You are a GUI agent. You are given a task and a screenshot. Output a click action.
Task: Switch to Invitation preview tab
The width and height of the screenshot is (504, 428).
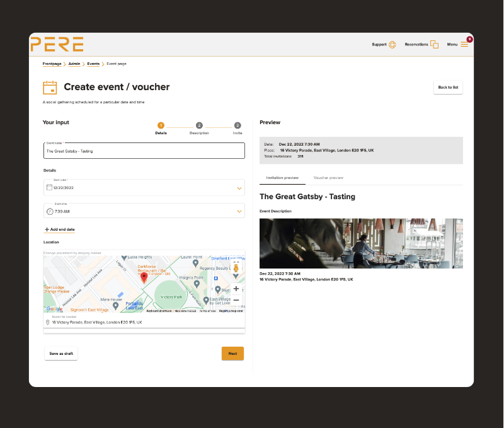pyautogui.click(x=282, y=178)
